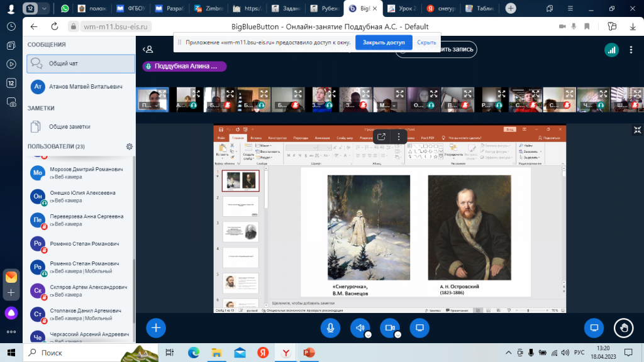Open PowerPoint from the Windows taskbar
The height and width of the screenshot is (362, 644).
click(x=309, y=353)
